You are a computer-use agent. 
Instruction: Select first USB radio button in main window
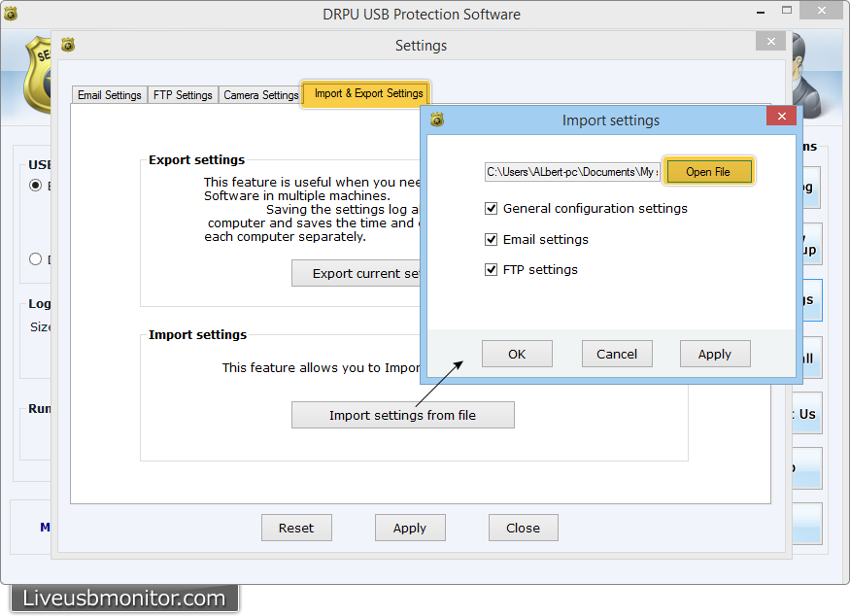pos(35,186)
